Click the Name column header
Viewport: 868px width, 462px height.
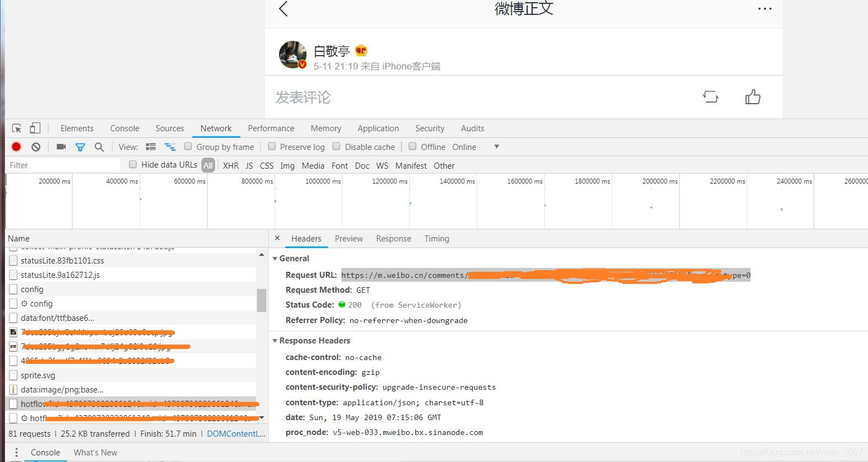(x=137, y=239)
